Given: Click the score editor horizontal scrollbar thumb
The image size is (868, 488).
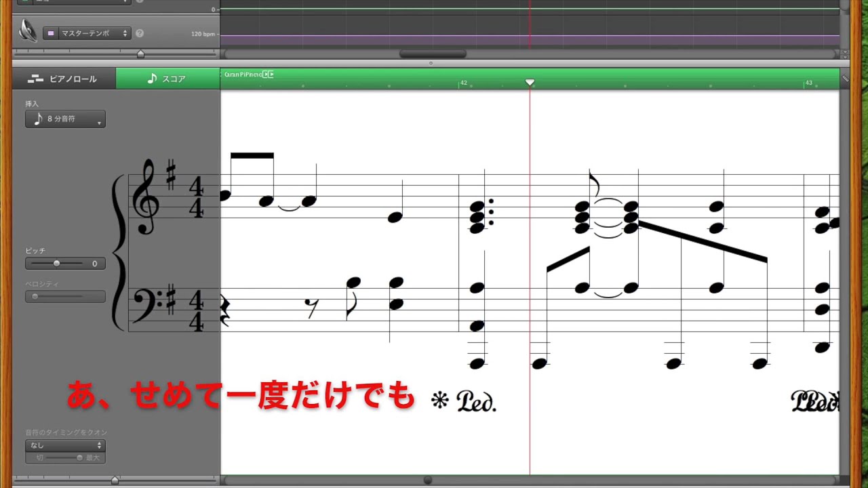Looking at the screenshot, I should click(x=427, y=480).
